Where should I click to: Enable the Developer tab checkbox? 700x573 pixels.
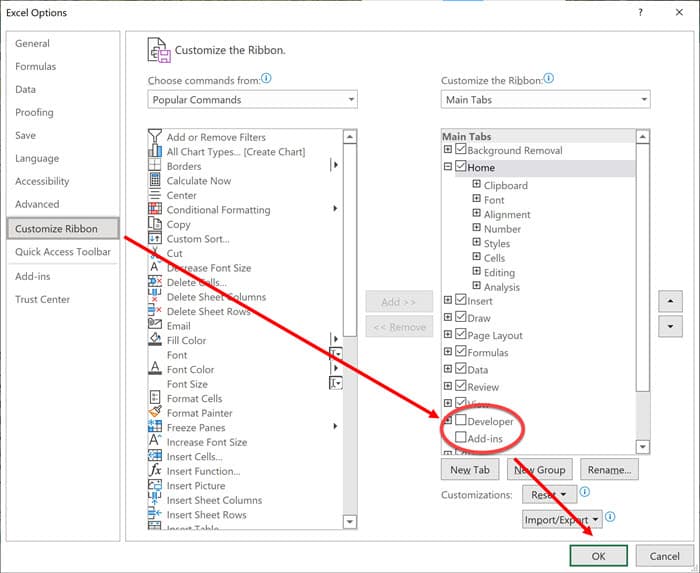(461, 420)
